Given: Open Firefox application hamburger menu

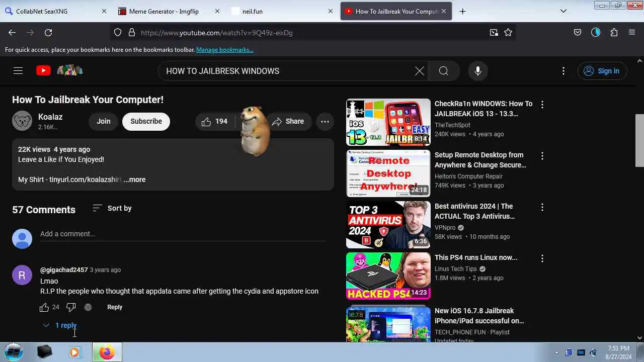Looking at the screenshot, I should pos(632,33).
